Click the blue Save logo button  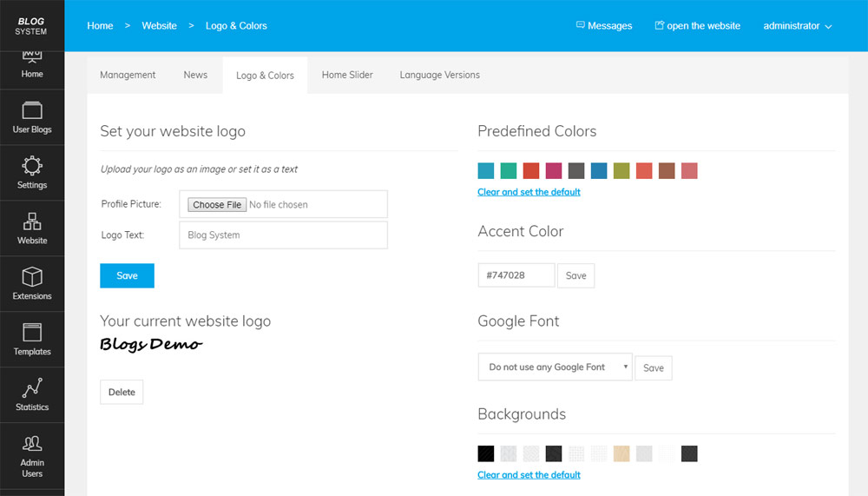[x=127, y=275]
